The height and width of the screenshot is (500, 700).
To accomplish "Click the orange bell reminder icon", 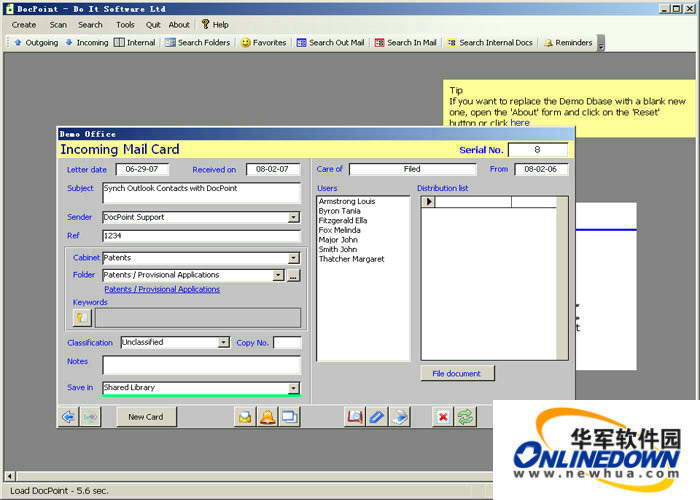I will tap(267, 417).
